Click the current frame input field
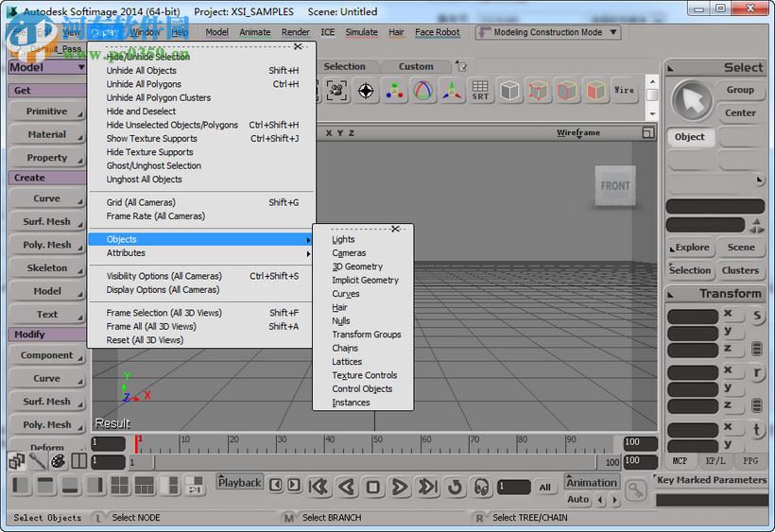Image resolution: width=775 pixels, height=532 pixels. pyautogui.click(x=514, y=487)
